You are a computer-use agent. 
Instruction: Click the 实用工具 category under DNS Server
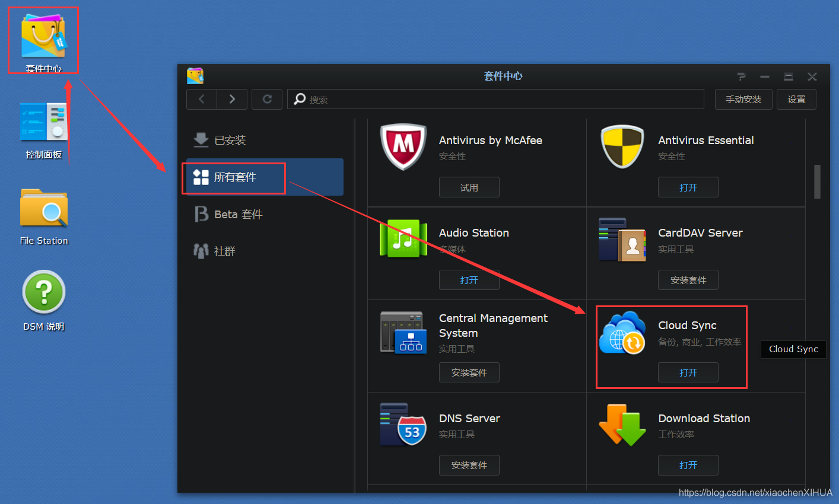(456, 435)
